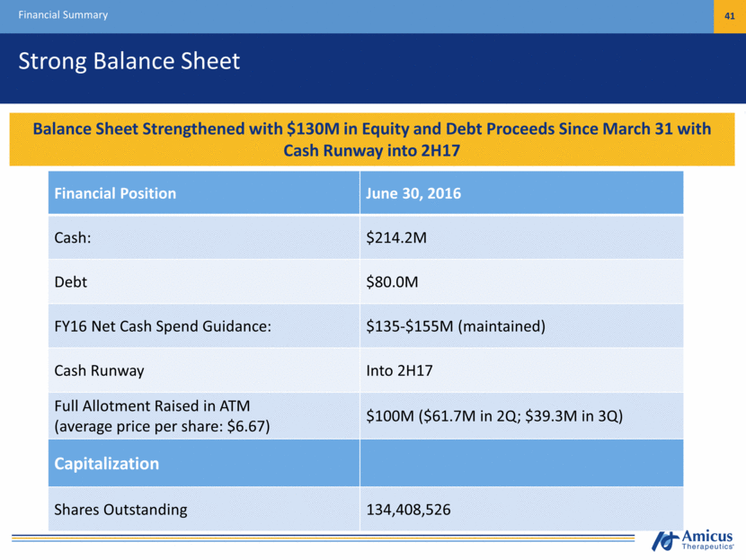Click the $214.2M cash value

tap(399, 237)
